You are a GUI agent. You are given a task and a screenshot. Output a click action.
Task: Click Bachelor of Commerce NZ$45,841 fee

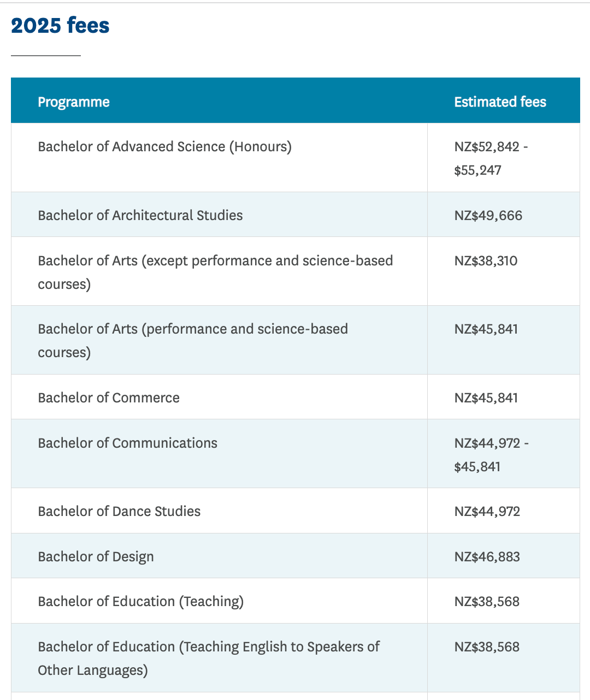pos(486,398)
